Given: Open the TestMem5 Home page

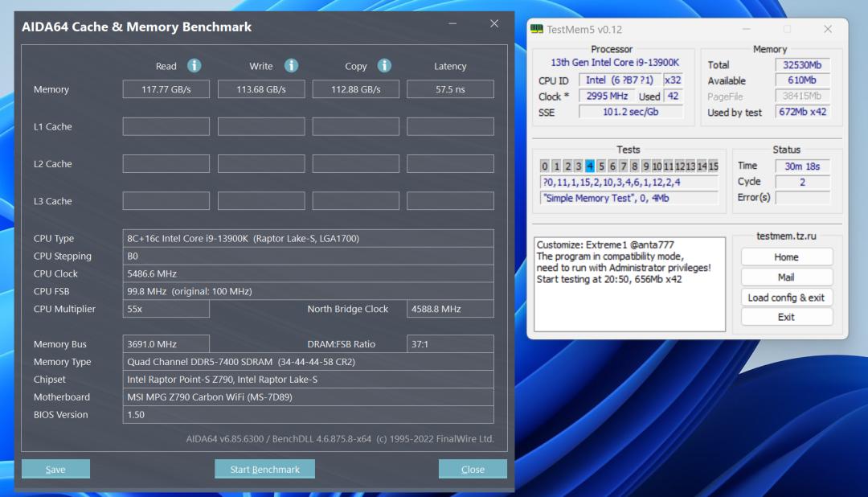Looking at the screenshot, I should [787, 257].
